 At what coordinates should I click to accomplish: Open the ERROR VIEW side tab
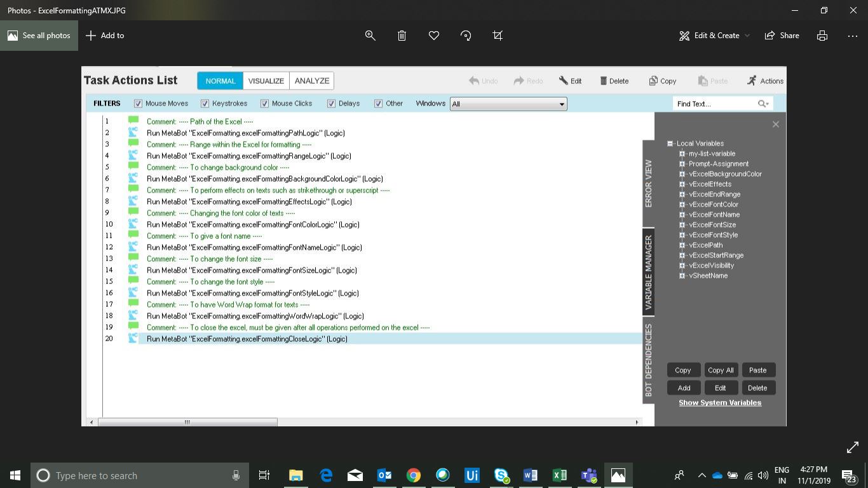[x=648, y=184]
